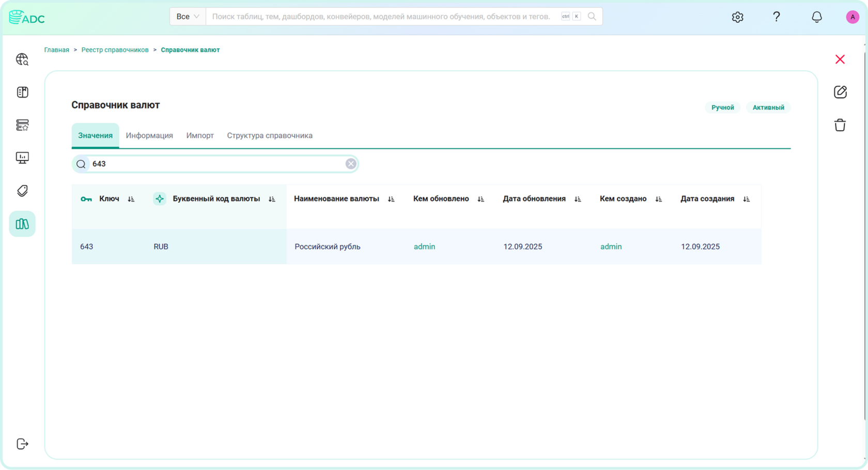
Task: Click the Ручной badge
Action: click(722, 108)
